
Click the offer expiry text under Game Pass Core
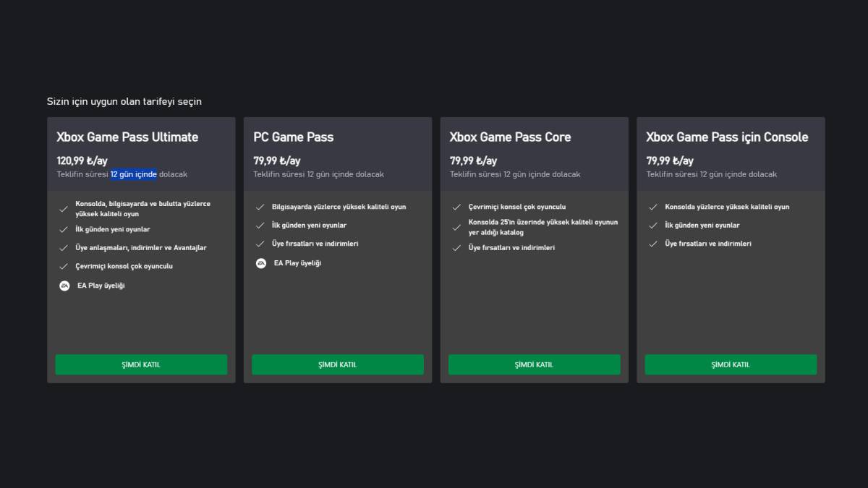(515, 174)
